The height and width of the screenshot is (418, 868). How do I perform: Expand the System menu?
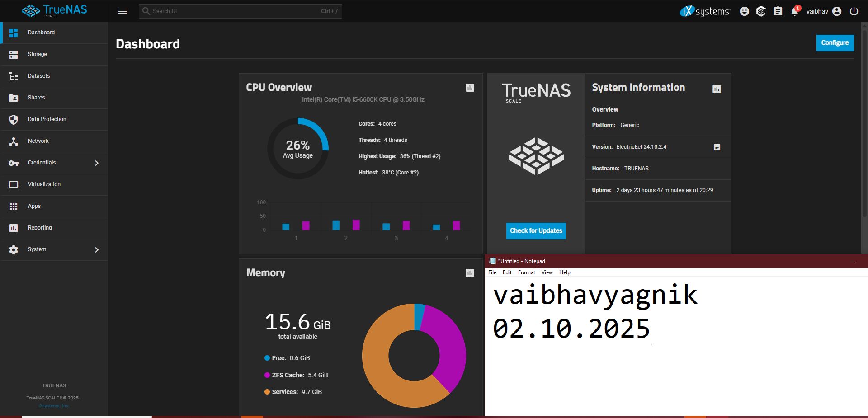54,249
